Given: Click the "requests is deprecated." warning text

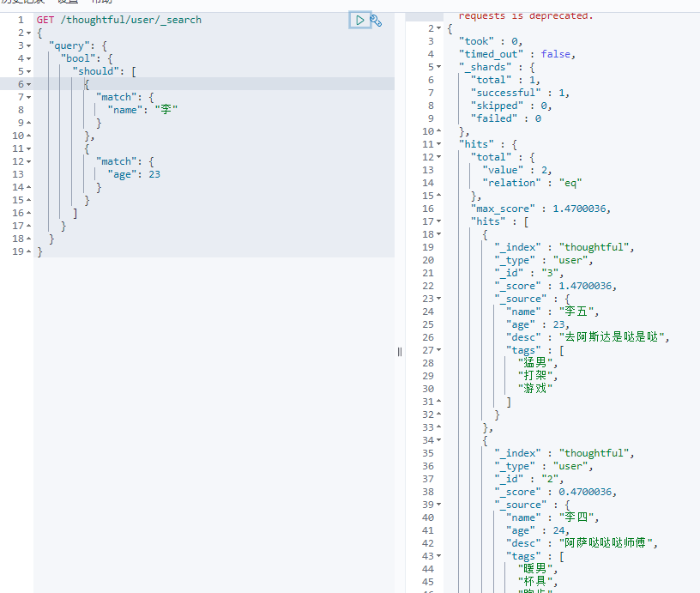Looking at the screenshot, I should [x=526, y=16].
